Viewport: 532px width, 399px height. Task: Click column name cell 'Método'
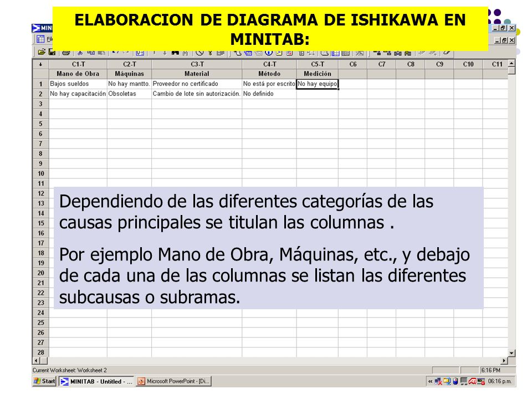(269, 74)
